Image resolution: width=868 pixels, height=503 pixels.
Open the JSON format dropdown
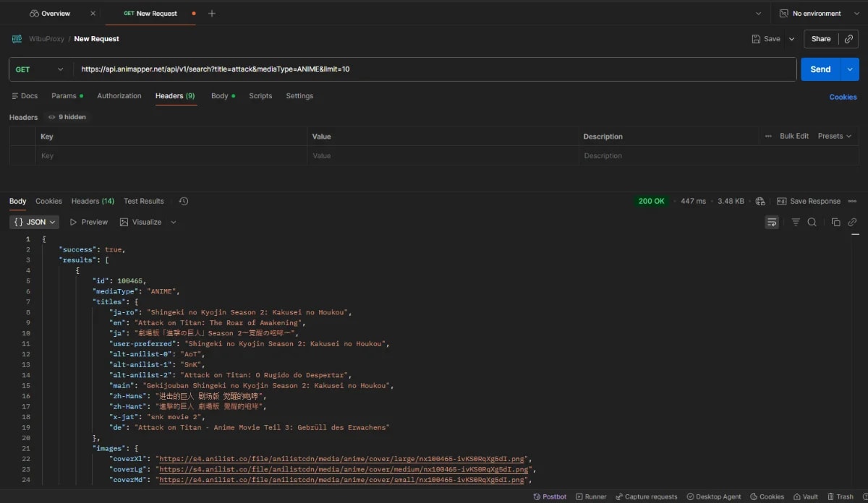coord(33,222)
